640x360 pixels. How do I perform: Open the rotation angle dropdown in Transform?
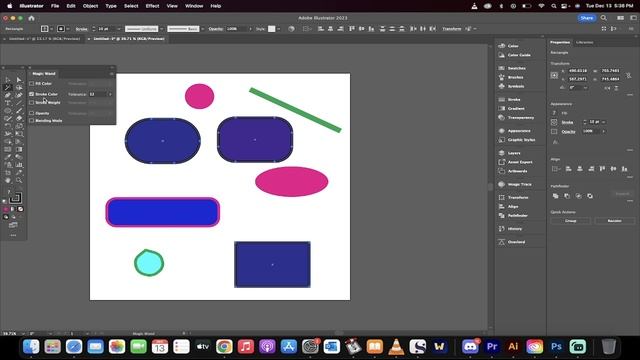click(585, 88)
